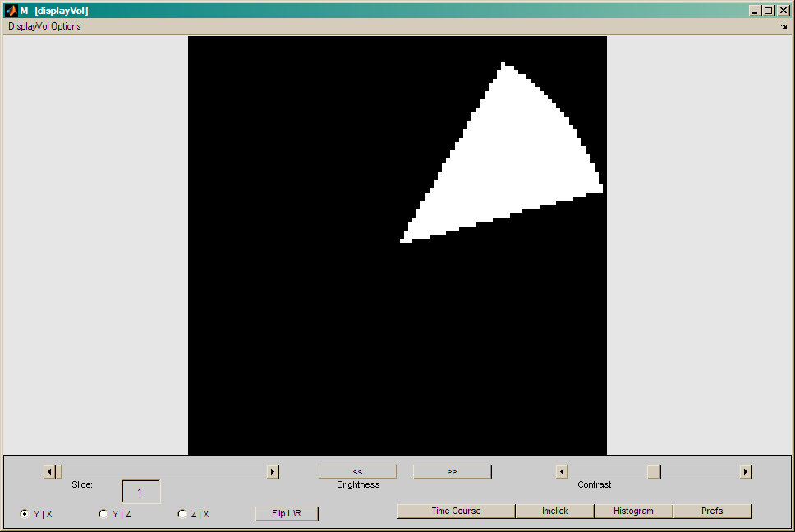The width and height of the screenshot is (795, 532).
Task: Click the MATLAB icon in title bar
Action: [x=11, y=11]
